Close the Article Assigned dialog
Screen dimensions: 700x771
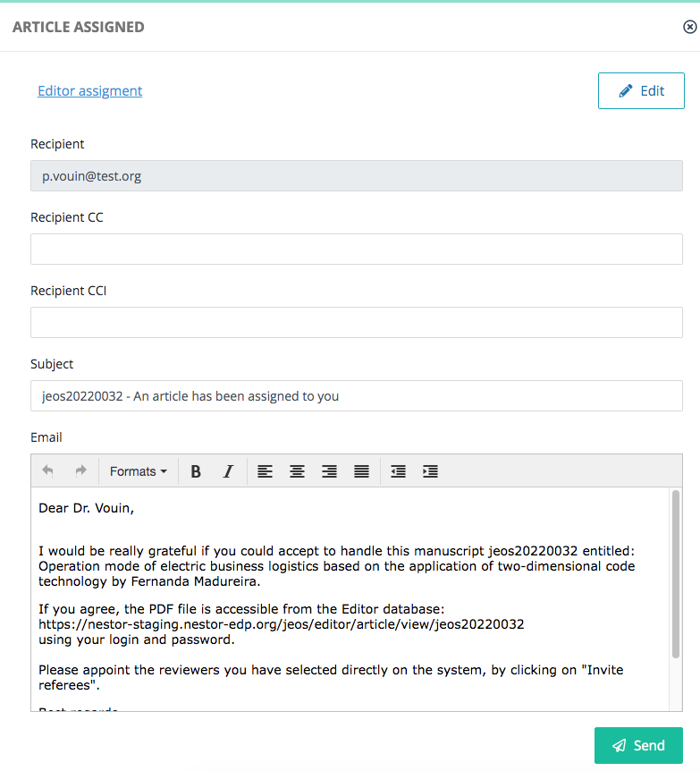click(x=690, y=27)
